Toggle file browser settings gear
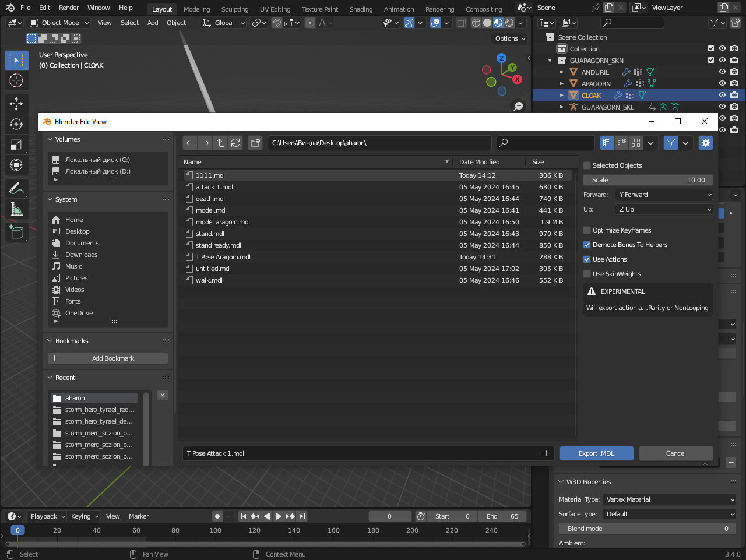The height and width of the screenshot is (560, 746). (x=705, y=143)
